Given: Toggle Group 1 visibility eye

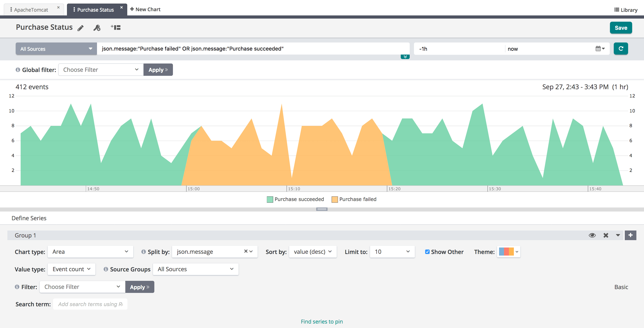Looking at the screenshot, I should (592, 235).
